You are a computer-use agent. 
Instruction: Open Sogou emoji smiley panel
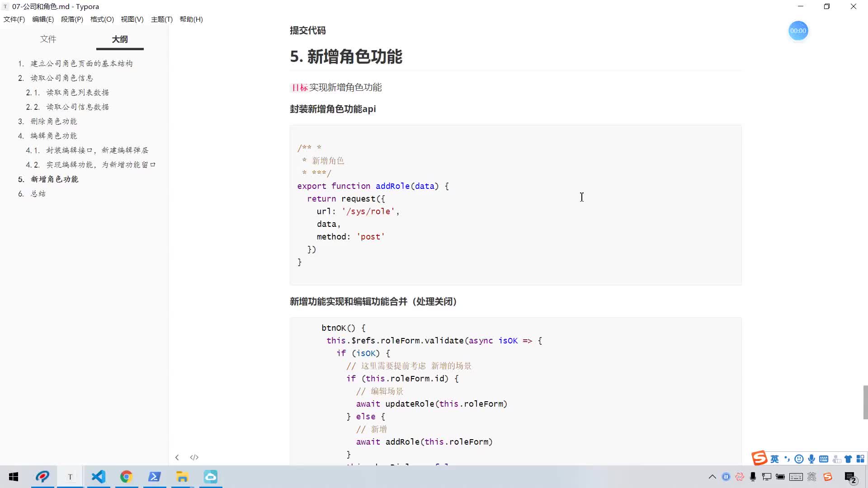click(x=799, y=459)
